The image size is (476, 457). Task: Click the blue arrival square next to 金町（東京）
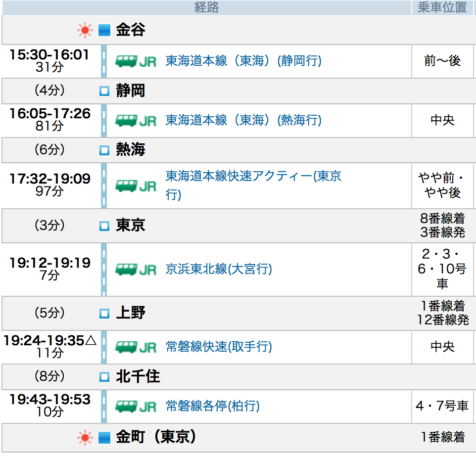(104, 438)
